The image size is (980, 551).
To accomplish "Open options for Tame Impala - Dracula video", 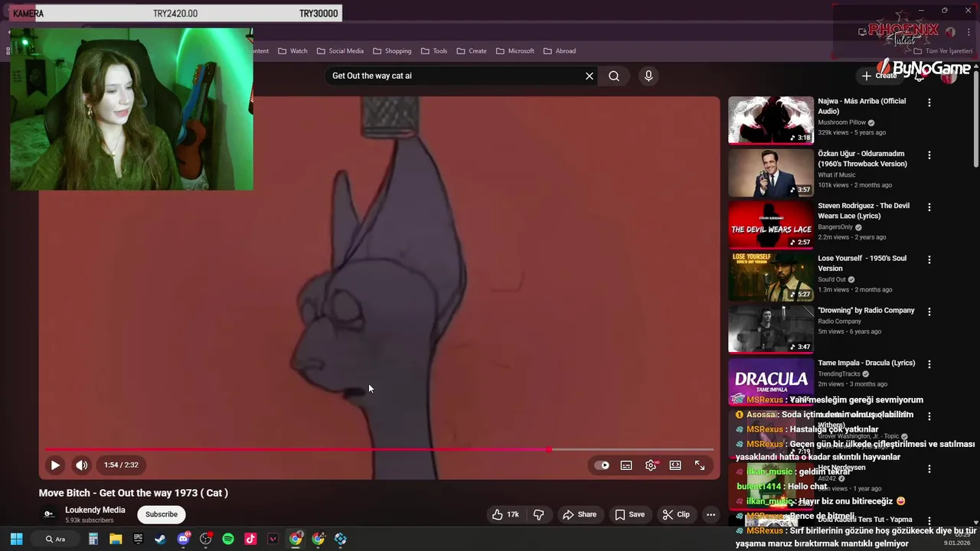I will pyautogui.click(x=929, y=364).
